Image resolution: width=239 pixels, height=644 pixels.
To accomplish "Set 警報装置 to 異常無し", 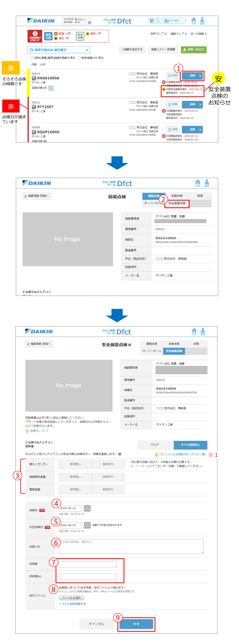I will point(75,490).
